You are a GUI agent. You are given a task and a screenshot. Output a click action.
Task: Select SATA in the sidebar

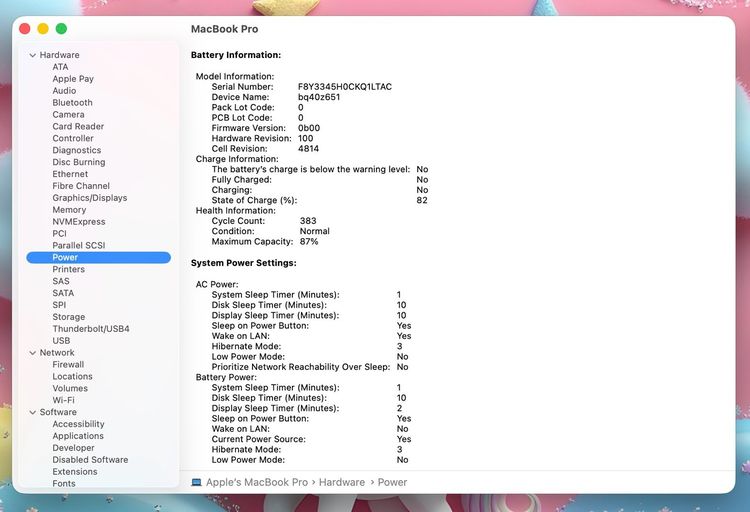coord(63,293)
